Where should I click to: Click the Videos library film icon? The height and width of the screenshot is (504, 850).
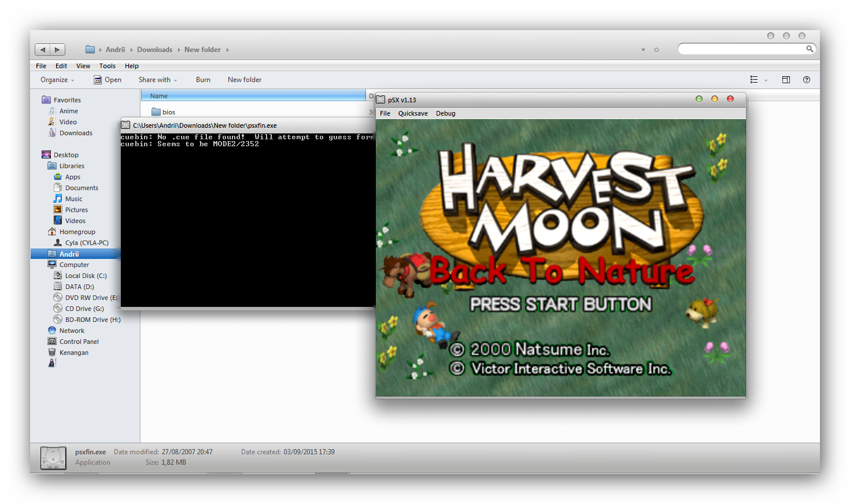pyautogui.click(x=58, y=221)
